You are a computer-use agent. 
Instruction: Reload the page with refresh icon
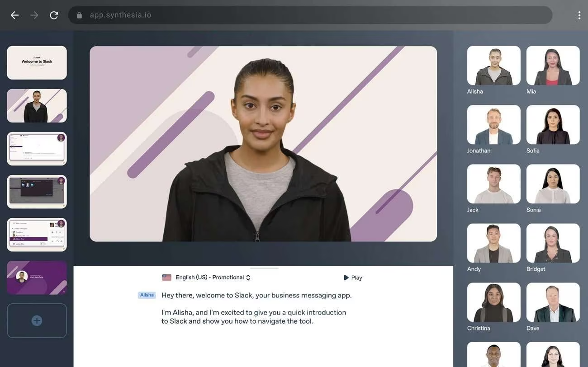click(x=54, y=15)
